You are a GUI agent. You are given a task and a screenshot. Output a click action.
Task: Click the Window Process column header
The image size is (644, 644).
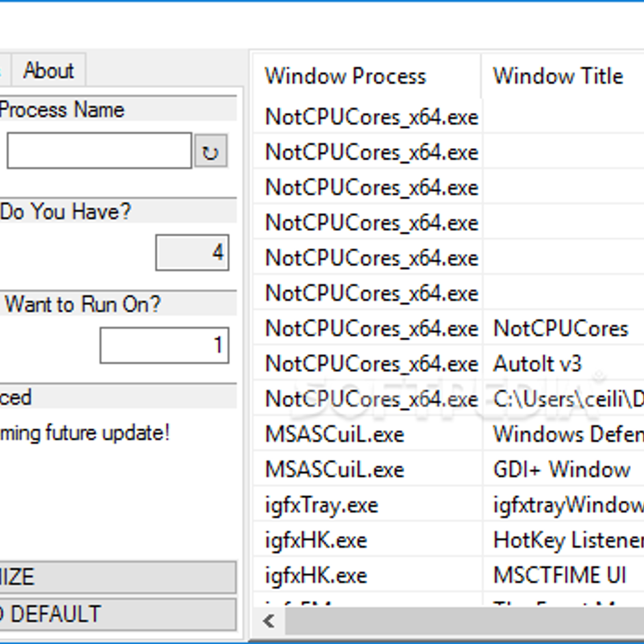tap(366, 76)
